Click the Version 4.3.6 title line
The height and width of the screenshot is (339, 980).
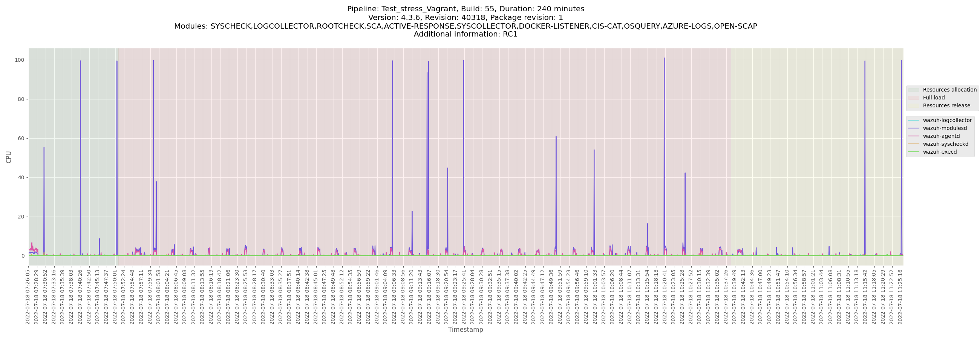pos(465,17)
